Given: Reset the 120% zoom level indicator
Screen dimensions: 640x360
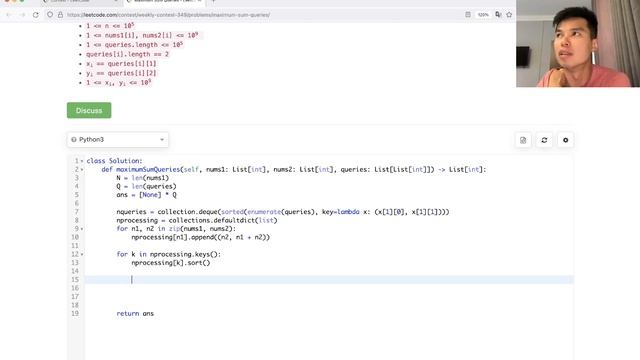Looking at the screenshot, I should tap(483, 15).
